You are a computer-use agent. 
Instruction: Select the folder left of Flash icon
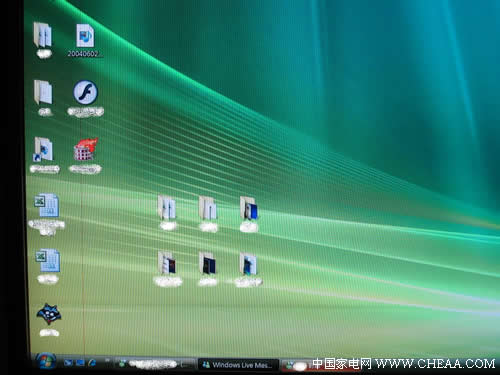[43, 93]
